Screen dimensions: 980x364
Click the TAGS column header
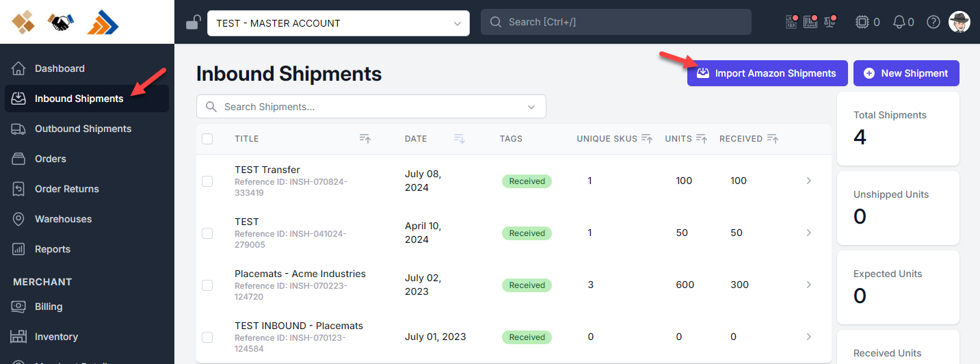click(511, 139)
